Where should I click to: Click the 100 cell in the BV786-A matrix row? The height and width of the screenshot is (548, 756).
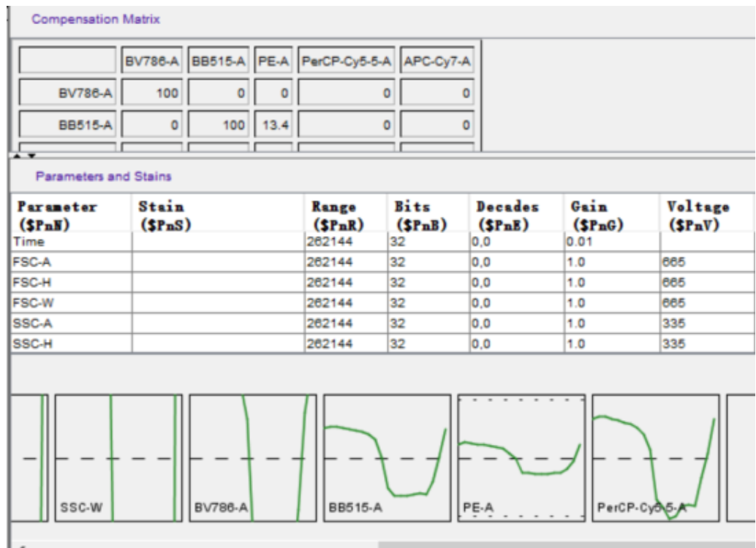pyautogui.click(x=152, y=92)
